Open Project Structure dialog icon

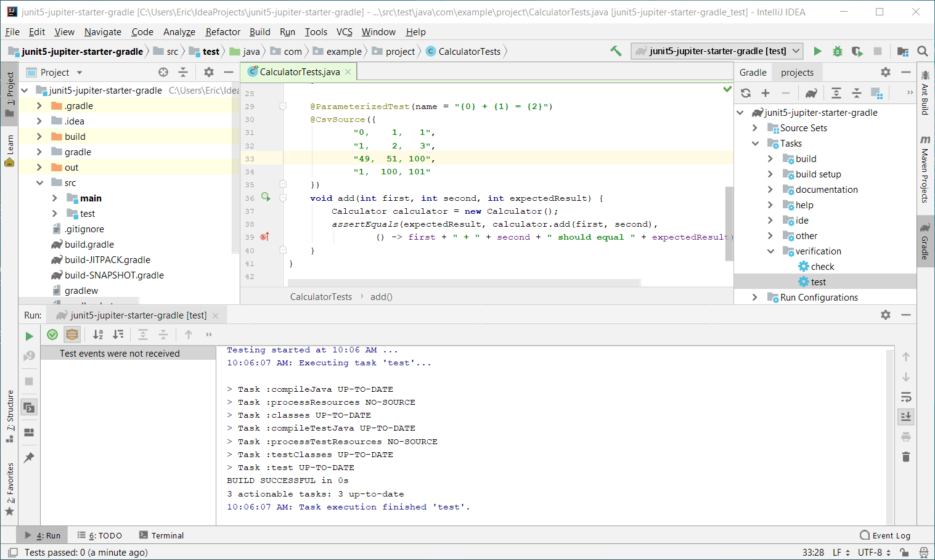point(903,52)
